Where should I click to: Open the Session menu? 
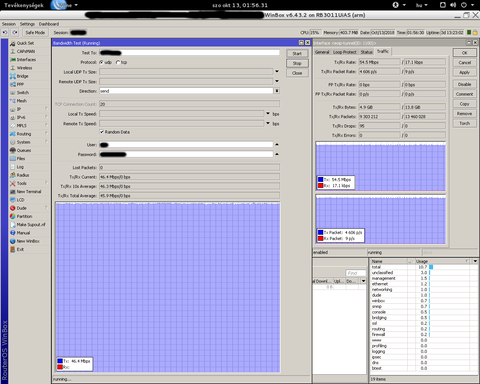(x=9, y=24)
